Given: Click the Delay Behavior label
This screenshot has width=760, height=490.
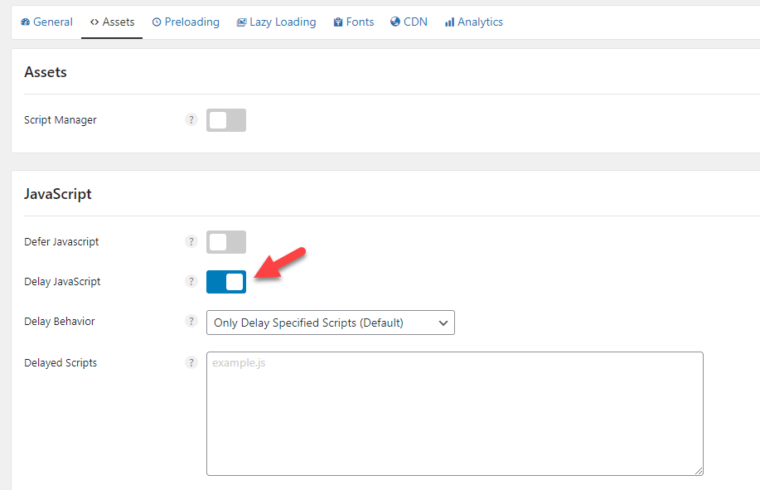Looking at the screenshot, I should pos(60,321).
